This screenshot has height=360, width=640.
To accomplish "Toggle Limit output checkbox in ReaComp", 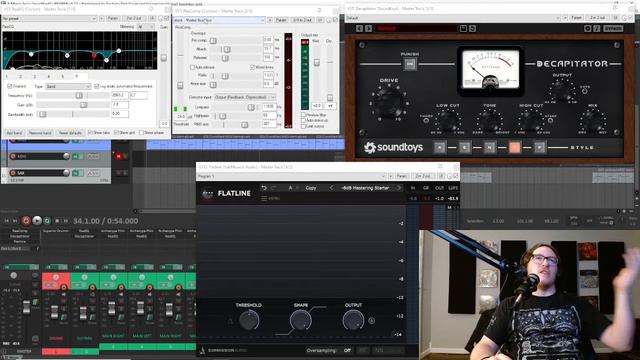I will pos(303,126).
